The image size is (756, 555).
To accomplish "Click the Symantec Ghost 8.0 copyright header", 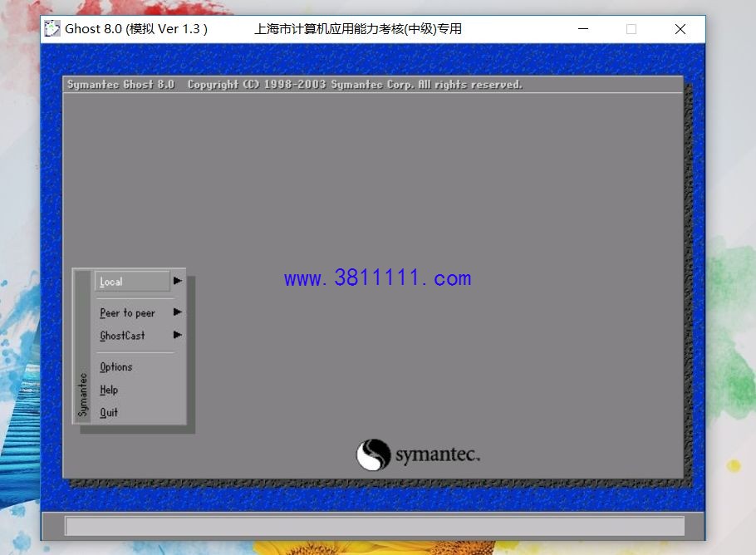I will (295, 85).
